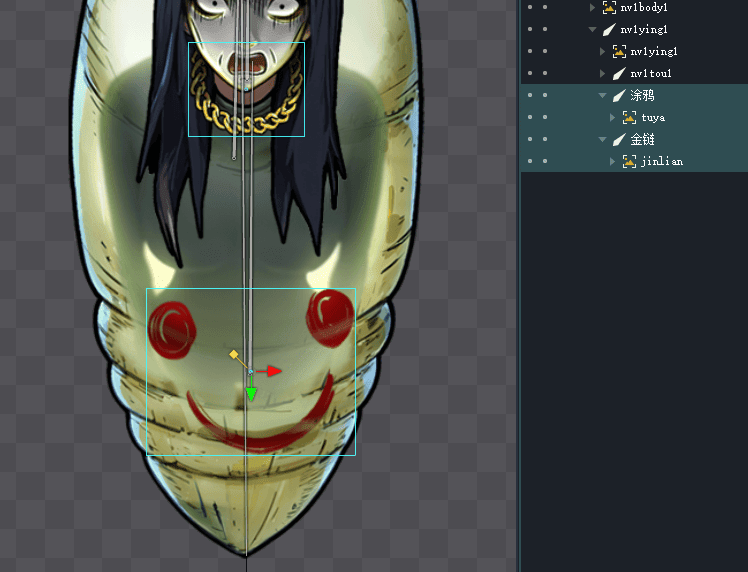Click the bone icon beside nv1tou1
The width and height of the screenshot is (748, 572).
(x=619, y=74)
